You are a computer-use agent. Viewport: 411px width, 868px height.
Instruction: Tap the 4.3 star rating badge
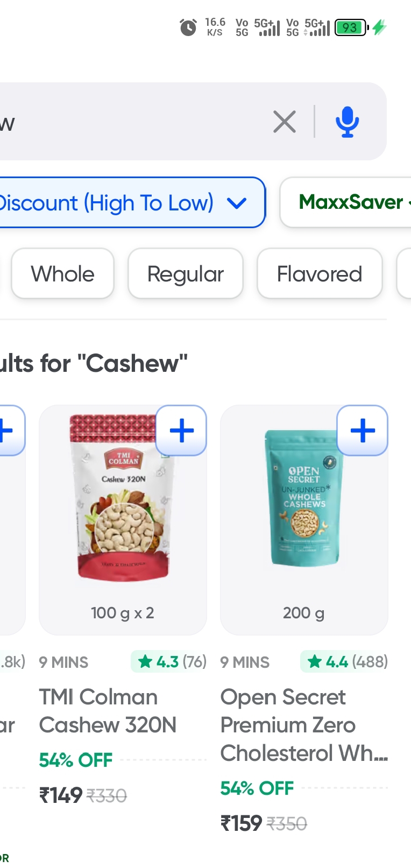tap(169, 661)
